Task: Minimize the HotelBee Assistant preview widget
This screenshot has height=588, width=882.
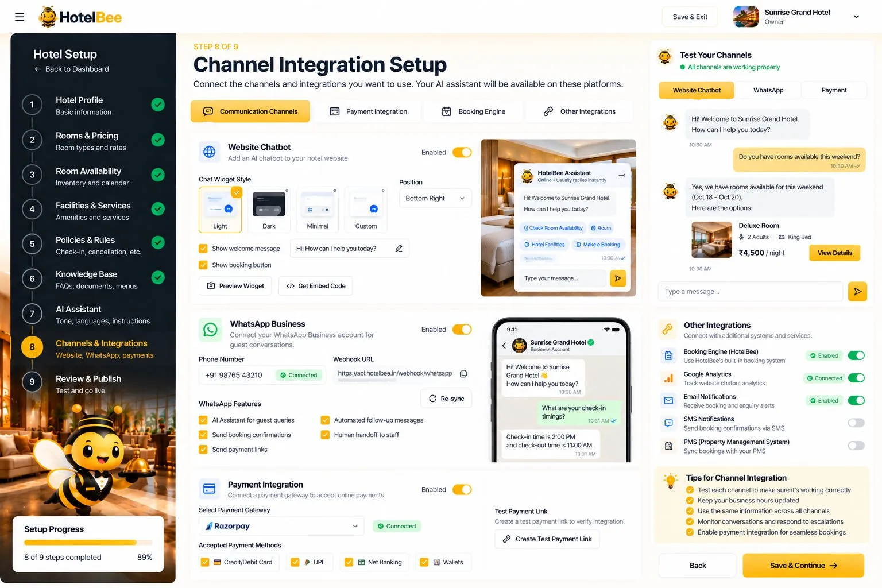Action: click(x=621, y=176)
